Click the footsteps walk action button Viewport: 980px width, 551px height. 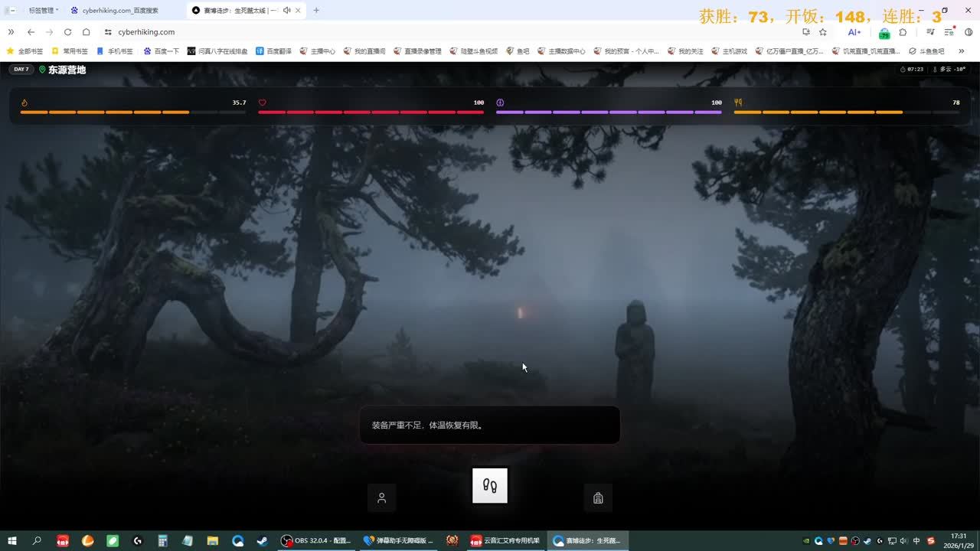click(x=490, y=486)
